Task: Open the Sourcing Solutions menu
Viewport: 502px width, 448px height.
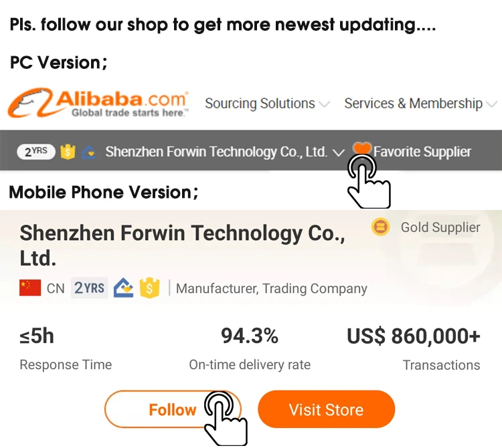Action: point(260,103)
